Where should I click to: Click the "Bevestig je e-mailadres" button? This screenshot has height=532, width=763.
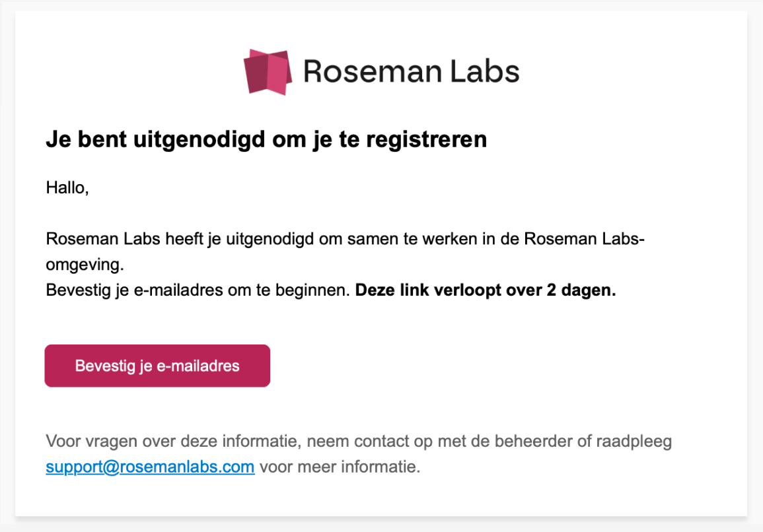point(157,366)
